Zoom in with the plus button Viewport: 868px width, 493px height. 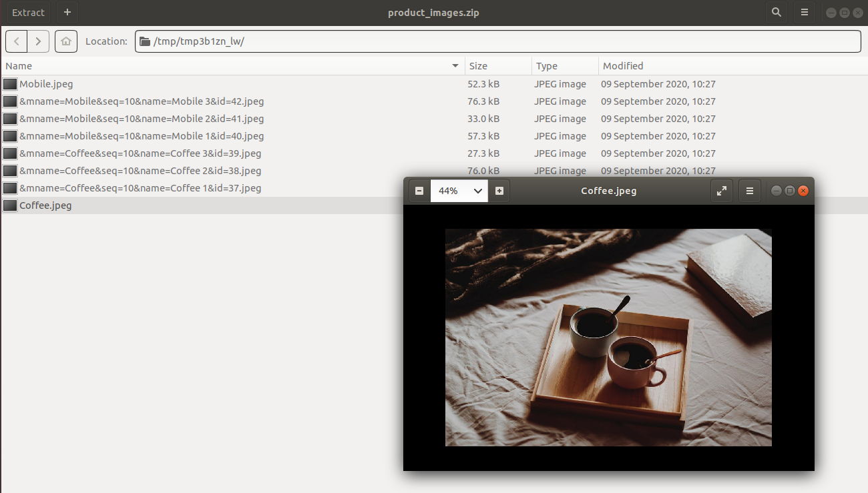tap(499, 191)
